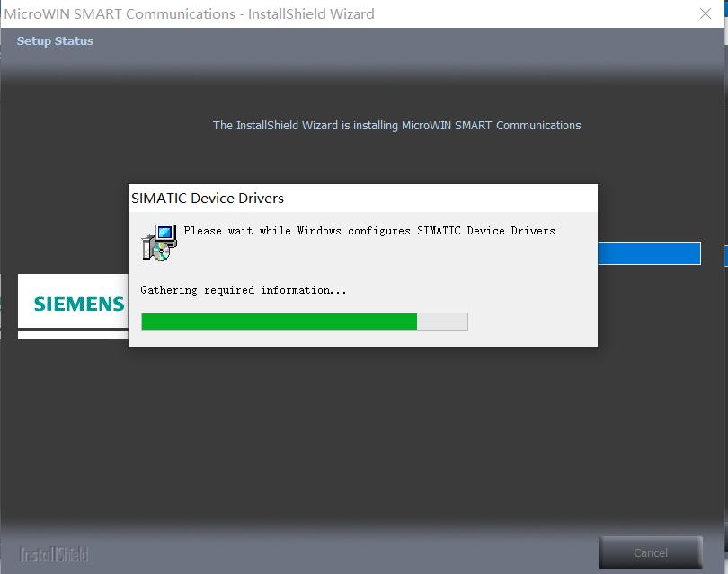Select the Setup Status heading
The height and width of the screenshot is (574, 728).
(57, 40)
